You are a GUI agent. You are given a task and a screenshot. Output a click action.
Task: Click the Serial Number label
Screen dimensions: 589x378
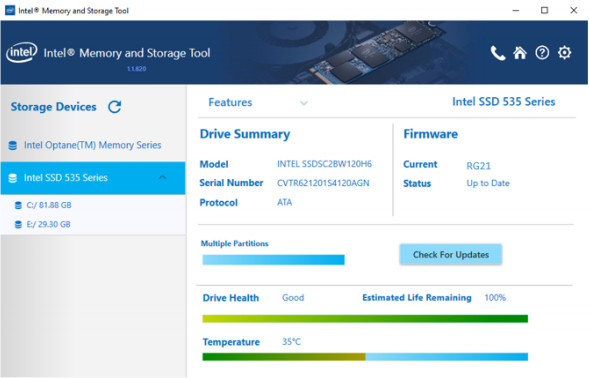pos(231,183)
